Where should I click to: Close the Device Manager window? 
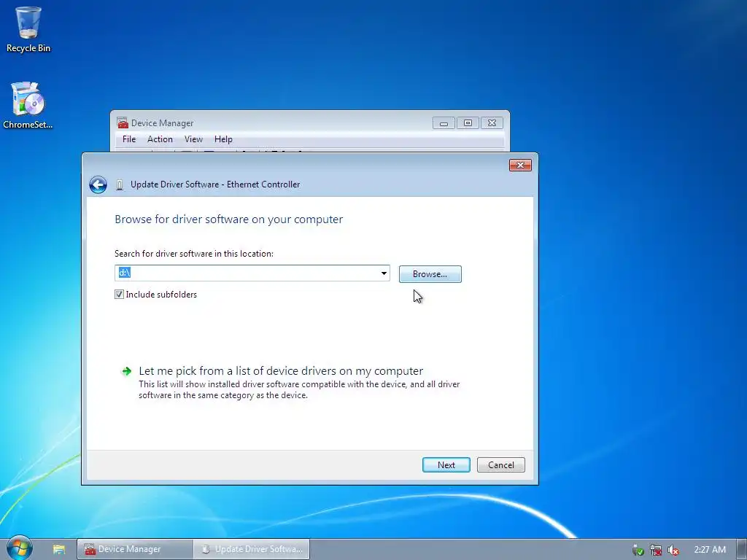coord(492,122)
